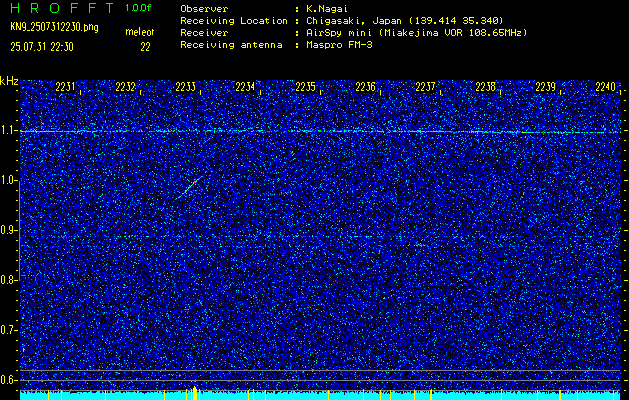Screen dimensions: 629x400
Task: Click the 2234 time marker
Action: (x=245, y=87)
